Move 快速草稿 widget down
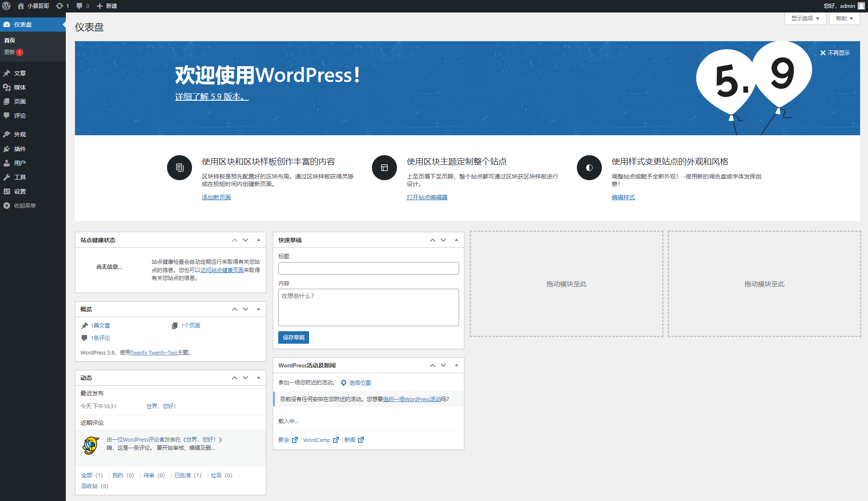Viewport: 868px width, 501px height. [443, 240]
